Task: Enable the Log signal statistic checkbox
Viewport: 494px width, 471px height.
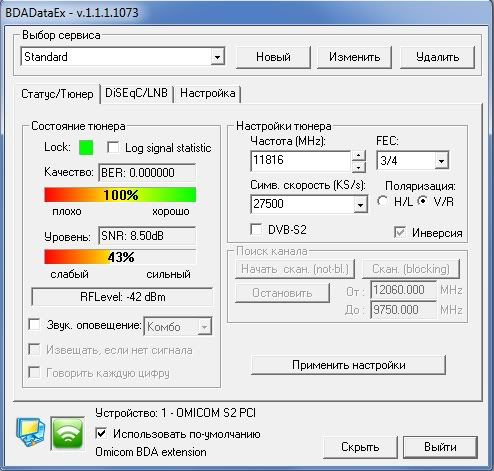Action: [113, 147]
